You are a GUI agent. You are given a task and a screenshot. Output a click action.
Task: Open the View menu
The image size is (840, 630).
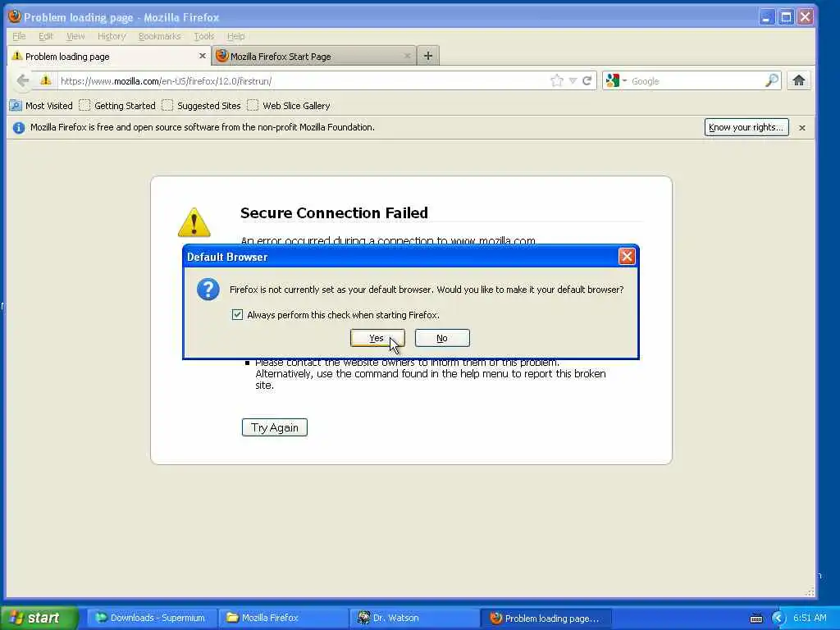click(x=75, y=36)
